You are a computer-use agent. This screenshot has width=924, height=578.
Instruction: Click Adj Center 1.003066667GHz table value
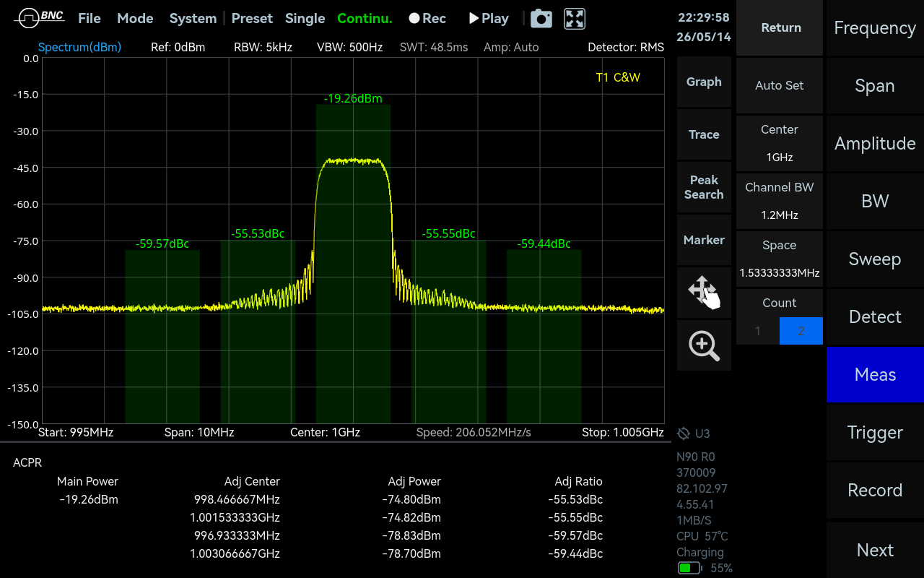pyautogui.click(x=235, y=553)
